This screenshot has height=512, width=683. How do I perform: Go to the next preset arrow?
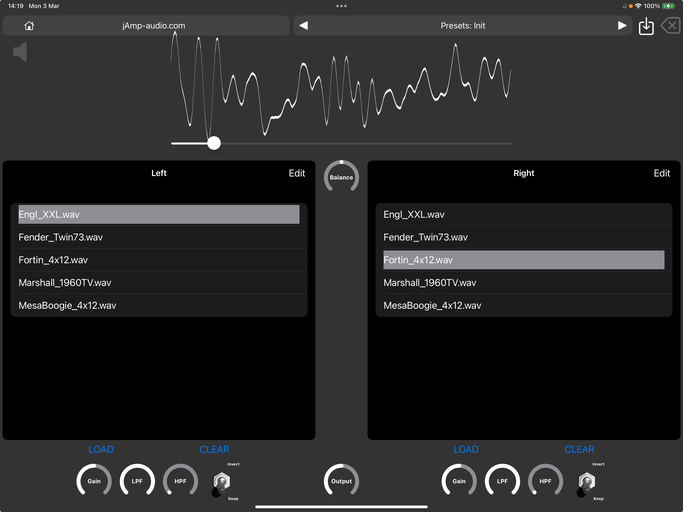[622, 26]
